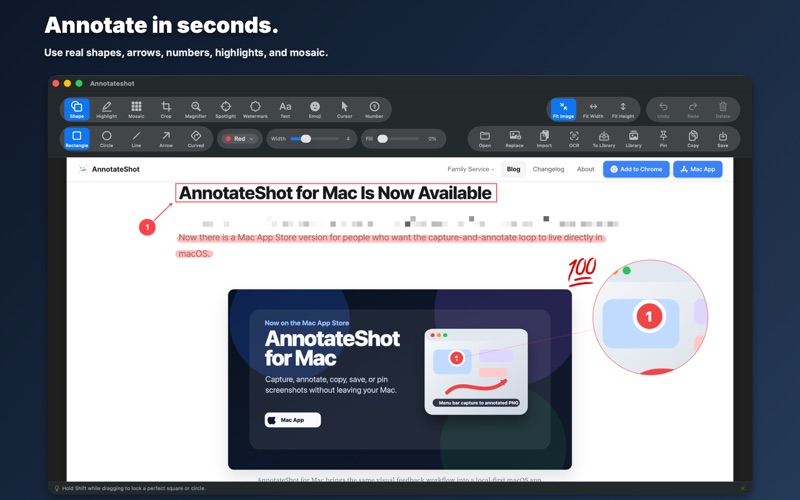Toggle Fit Height view

point(623,109)
